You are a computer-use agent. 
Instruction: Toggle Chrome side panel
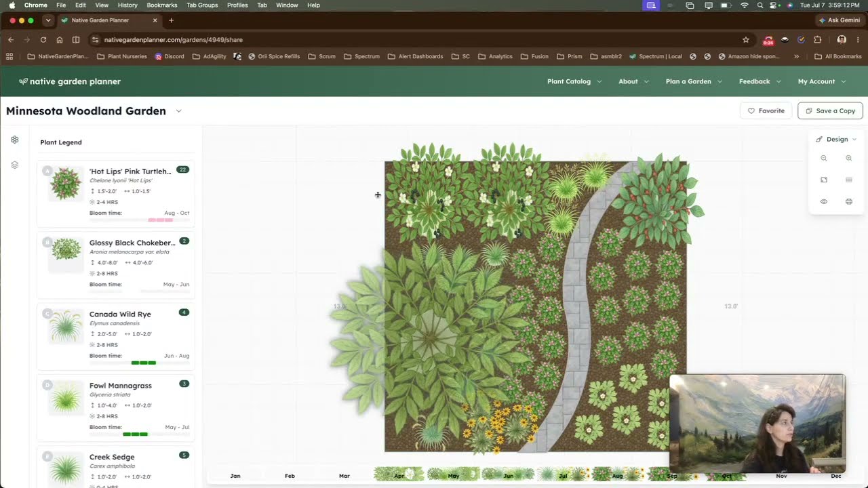[x=76, y=40]
